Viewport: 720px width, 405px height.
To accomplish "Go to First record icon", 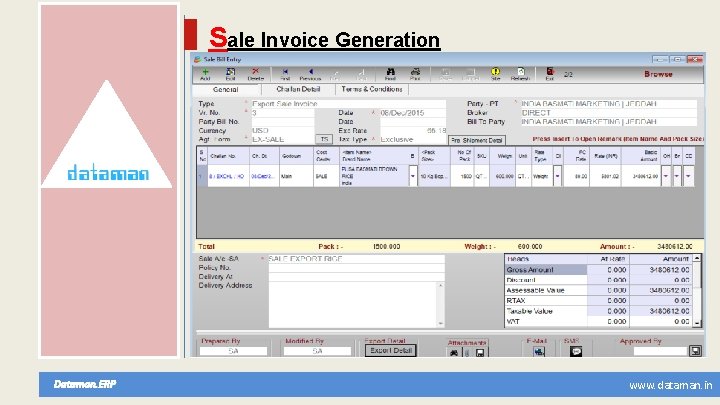I will click(x=285, y=73).
